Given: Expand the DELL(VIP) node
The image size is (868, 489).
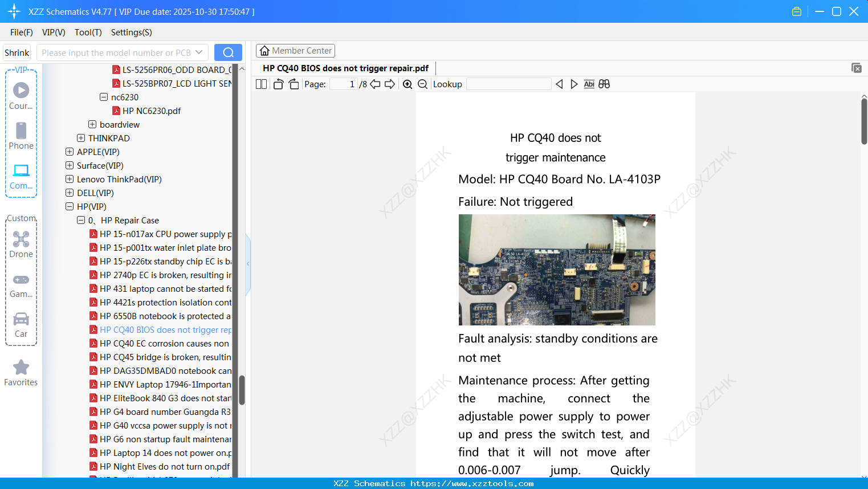Looking at the screenshot, I should point(70,193).
